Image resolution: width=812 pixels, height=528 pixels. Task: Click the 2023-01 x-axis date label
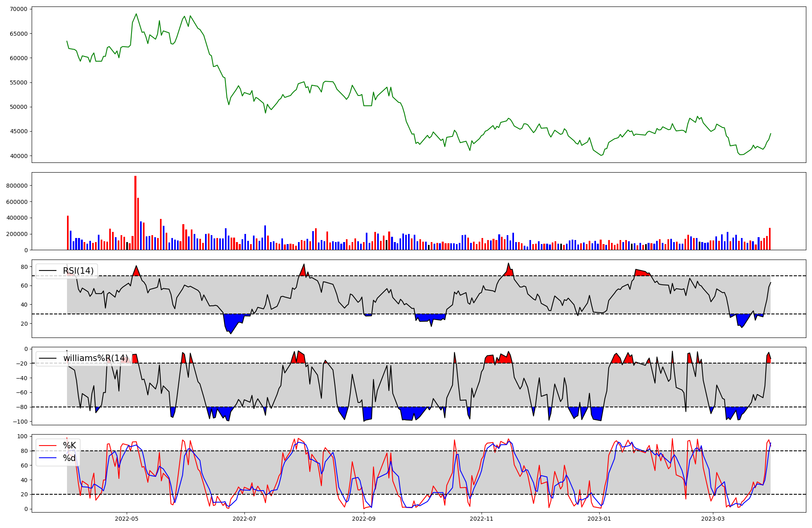click(x=599, y=519)
